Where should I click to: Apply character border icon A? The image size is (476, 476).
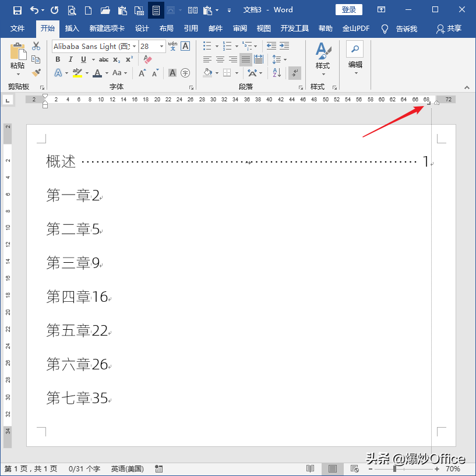point(185,46)
